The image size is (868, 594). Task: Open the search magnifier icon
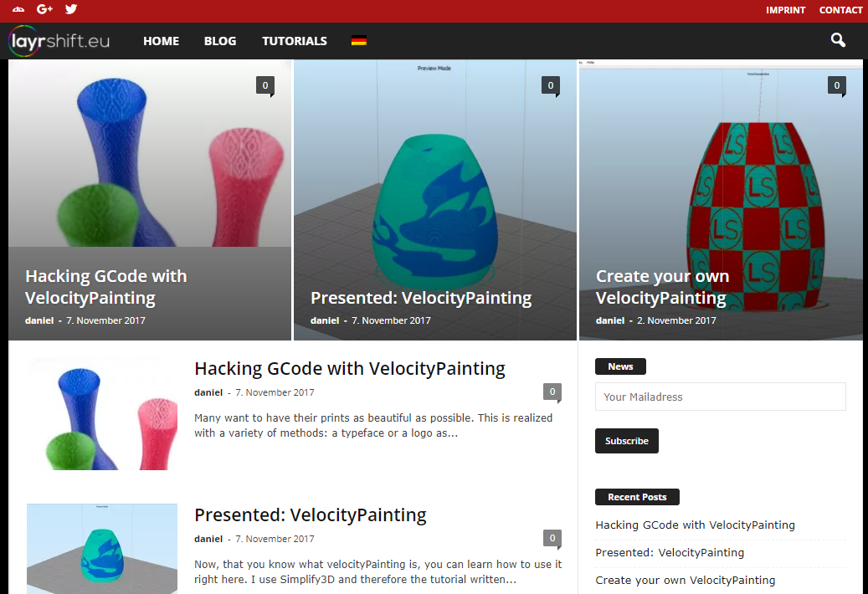[x=838, y=40]
